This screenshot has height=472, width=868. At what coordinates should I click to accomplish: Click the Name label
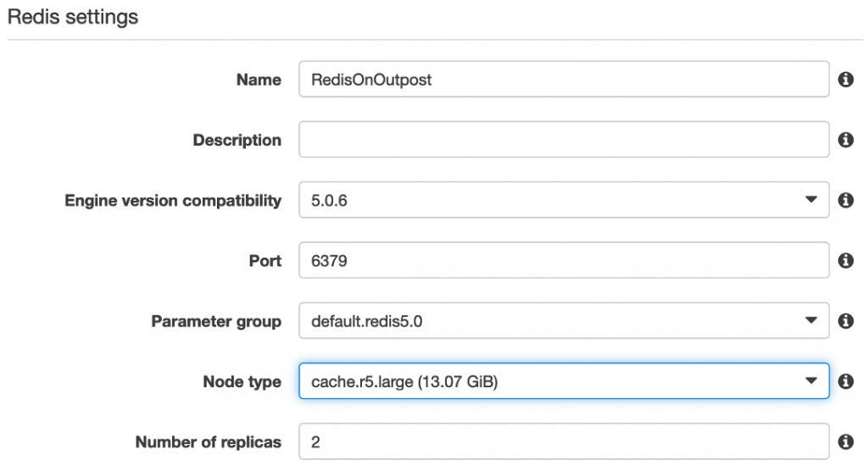point(259,80)
